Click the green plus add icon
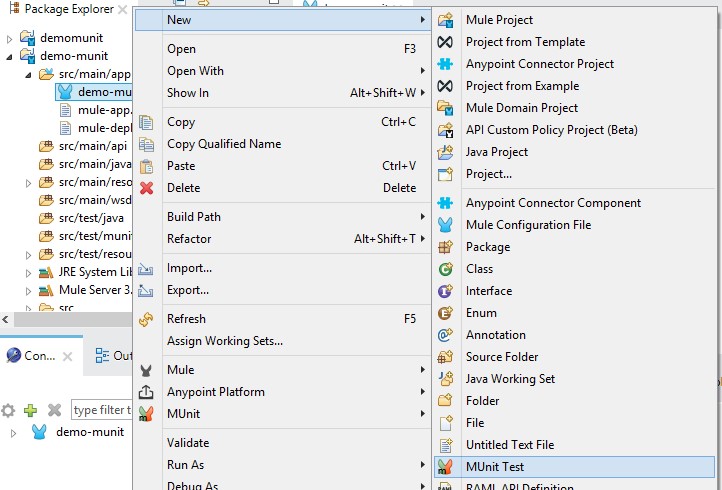 (30, 410)
